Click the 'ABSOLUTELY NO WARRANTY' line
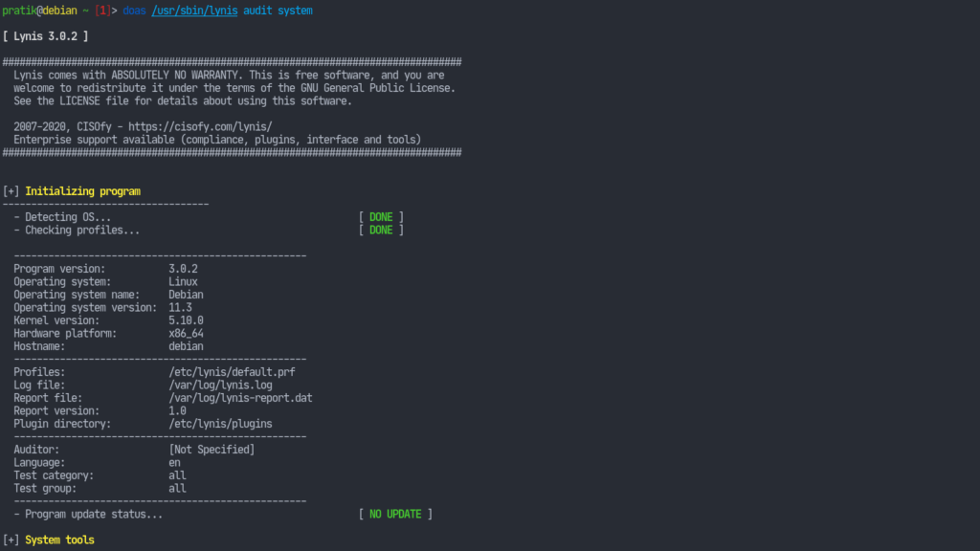Screen dimensions: 980x551 pyautogui.click(x=229, y=75)
